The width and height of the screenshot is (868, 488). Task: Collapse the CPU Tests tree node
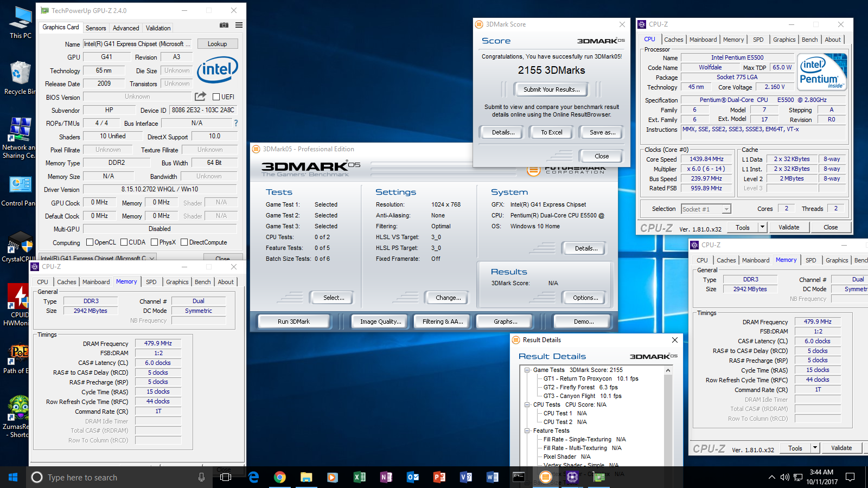pos(527,404)
